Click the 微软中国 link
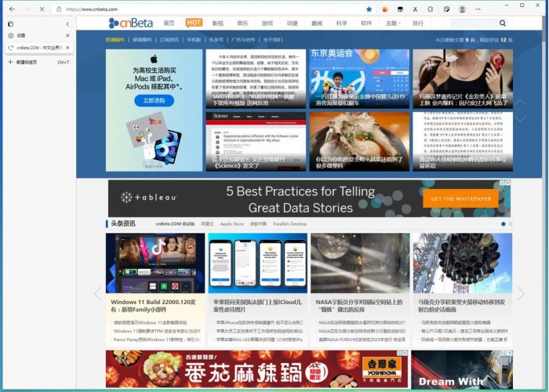The width and height of the screenshot is (549, 392). point(258,223)
